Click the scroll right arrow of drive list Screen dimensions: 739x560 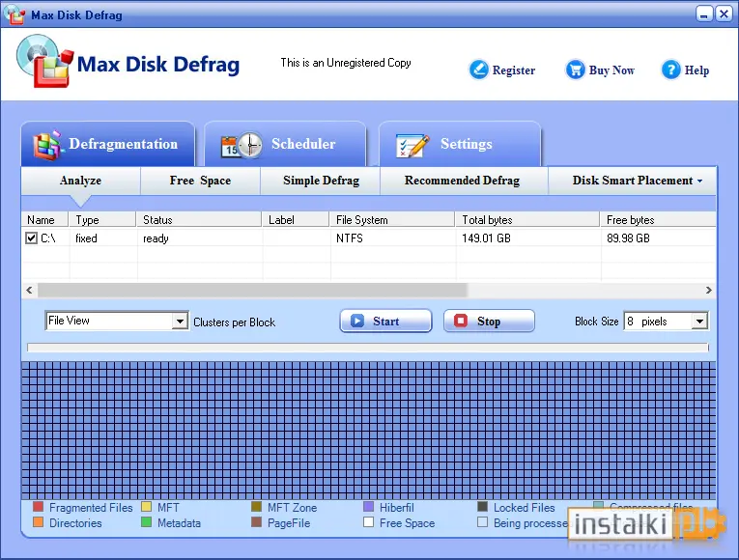click(708, 290)
